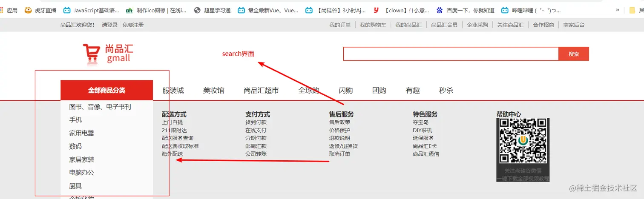This screenshot has height=199, width=644.
Task: Click the 退款说明 link
Action: (339, 138)
